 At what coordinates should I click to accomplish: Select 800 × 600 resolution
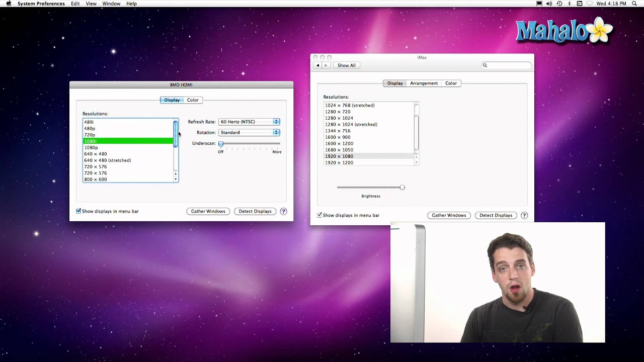[x=128, y=179]
